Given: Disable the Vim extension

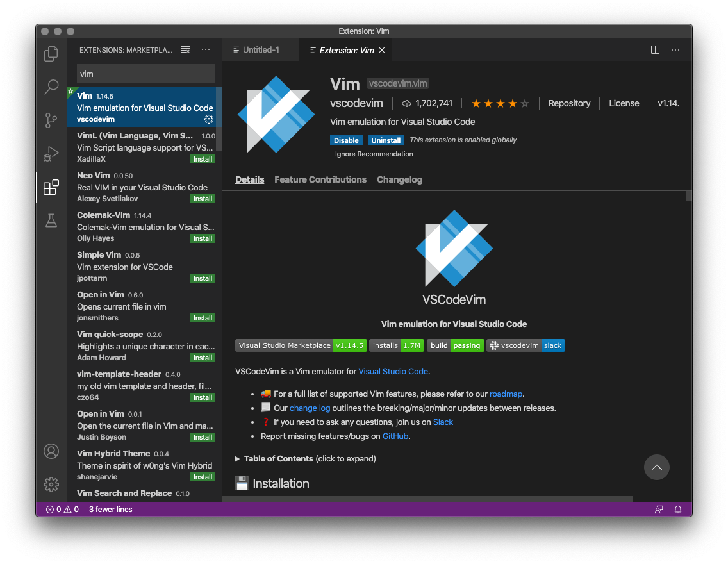Looking at the screenshot, I should tap(346, 140).
